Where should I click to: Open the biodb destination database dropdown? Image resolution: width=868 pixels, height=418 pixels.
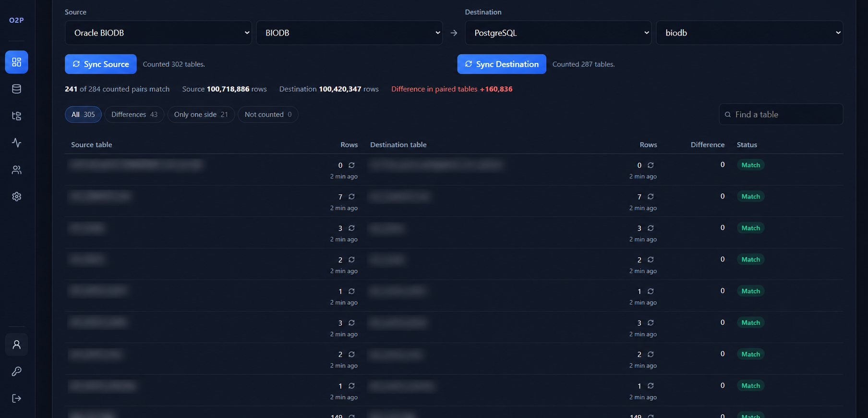(x=749, y=33)
